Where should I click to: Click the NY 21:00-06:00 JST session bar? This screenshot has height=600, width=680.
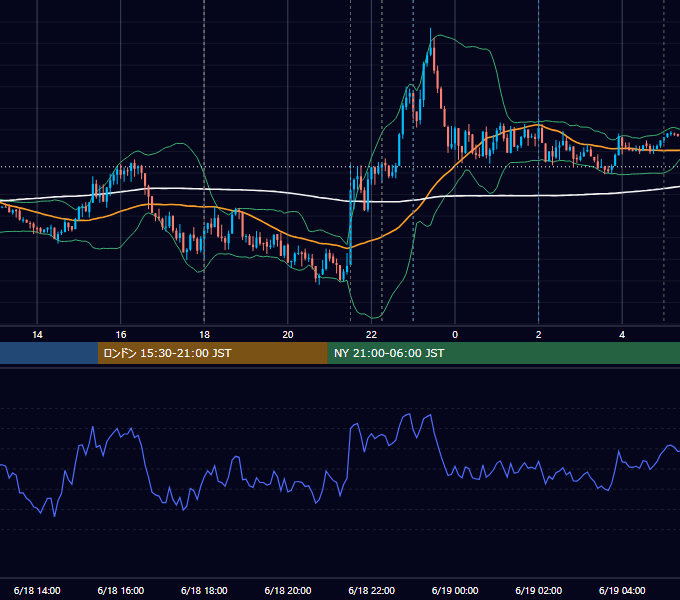[x=503, y=353]
